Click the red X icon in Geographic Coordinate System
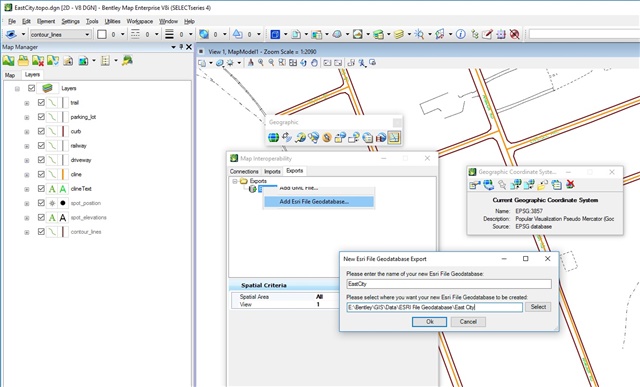This screenshot has height=387, width=640. (570, 185)
